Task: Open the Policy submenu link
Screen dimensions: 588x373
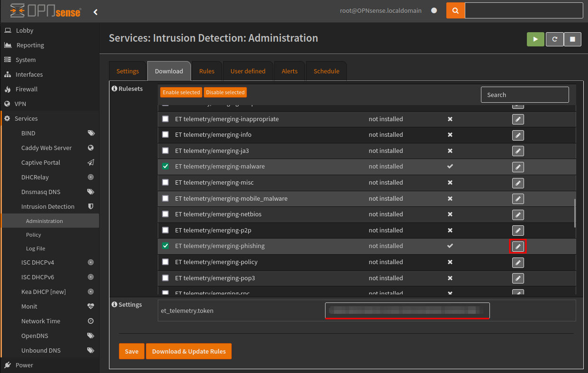Action: (51, 235)
